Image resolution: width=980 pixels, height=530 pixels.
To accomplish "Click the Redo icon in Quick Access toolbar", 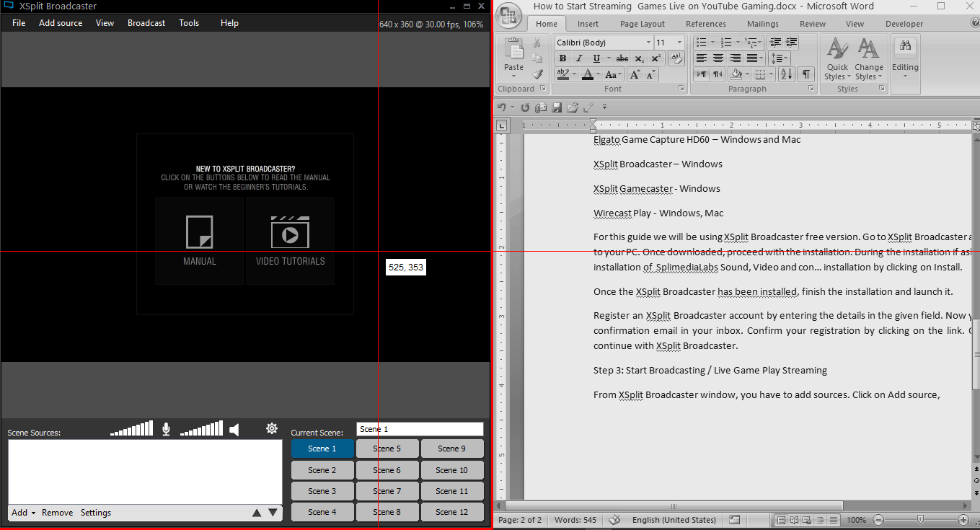I will click(x=525, y=107).
